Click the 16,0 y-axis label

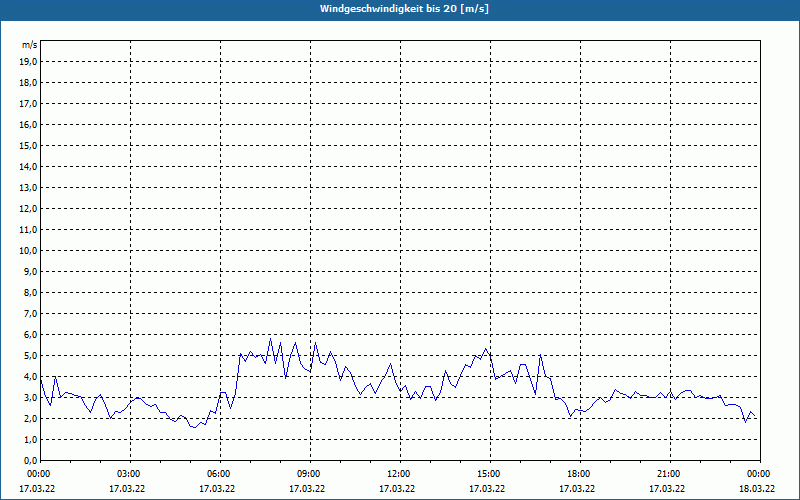pyautogui.click(x=29, y=124)
